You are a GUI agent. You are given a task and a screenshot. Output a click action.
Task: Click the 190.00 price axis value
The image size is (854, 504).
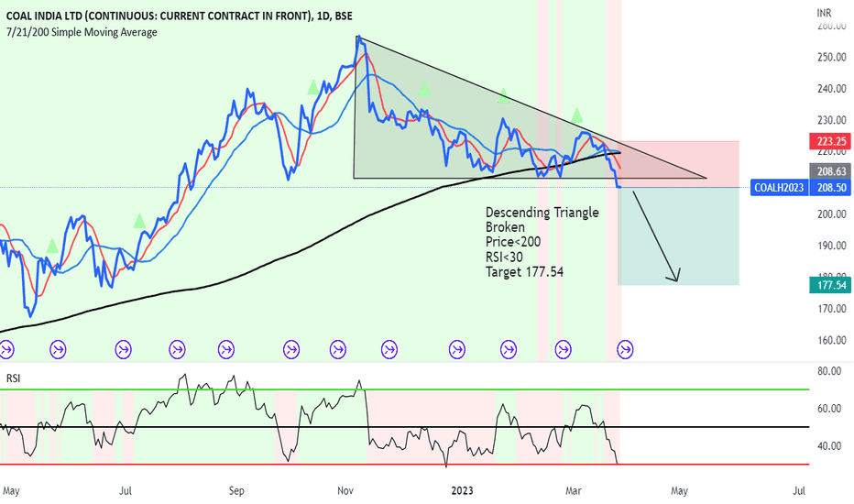point(832,246)
